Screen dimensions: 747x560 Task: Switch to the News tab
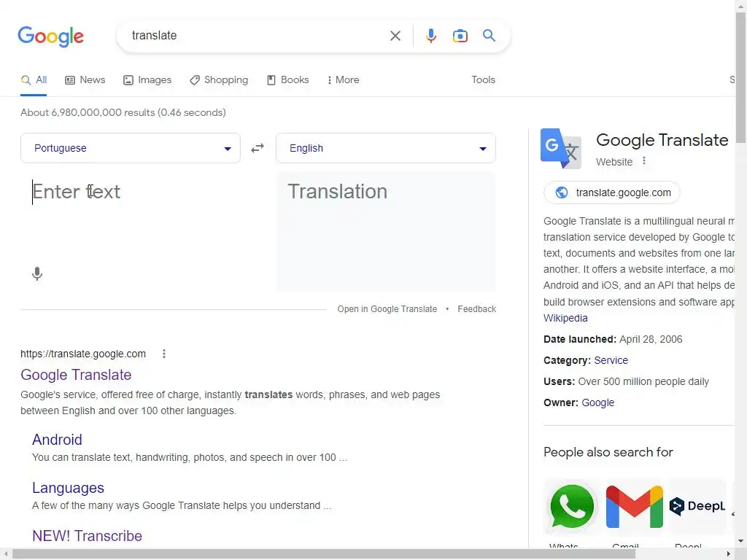click(x=85, y=80)
